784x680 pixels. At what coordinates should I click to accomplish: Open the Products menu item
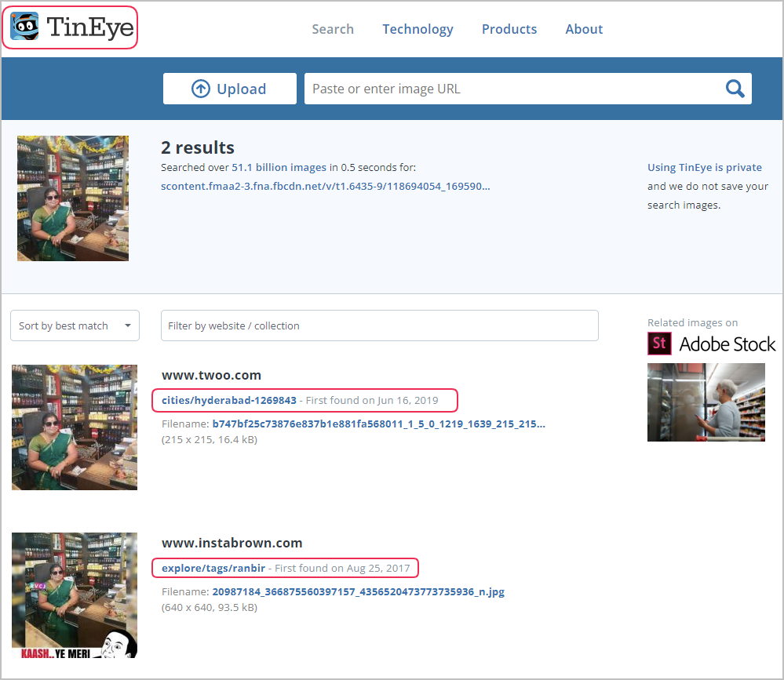click(x=509, y=29)
